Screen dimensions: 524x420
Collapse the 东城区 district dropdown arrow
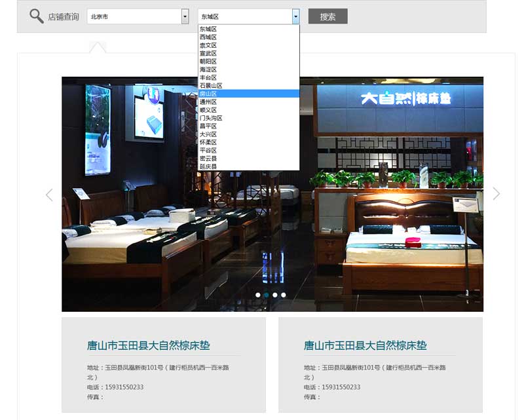click(x=296, y=16)
